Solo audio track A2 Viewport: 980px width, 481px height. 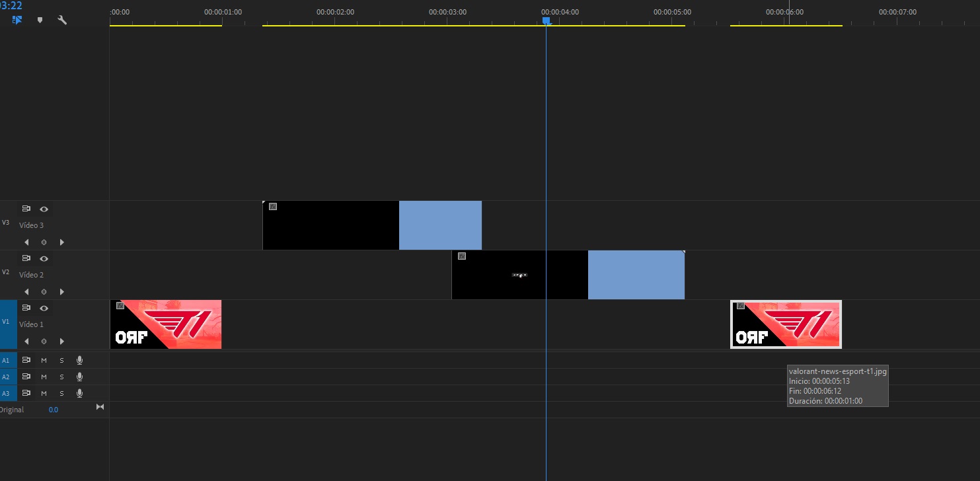click(x=61, y=376)
